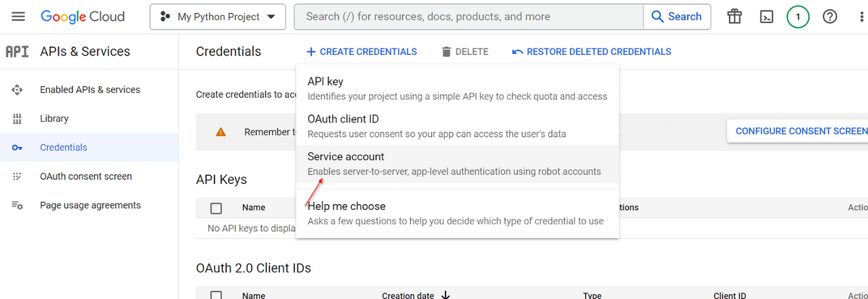Click the OAuth consent screen icon

tap(17, 177)
